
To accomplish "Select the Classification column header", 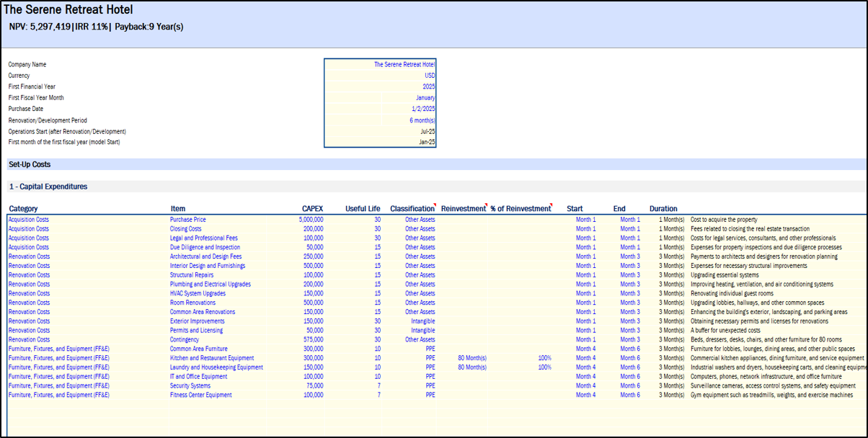I will [412, 209].
